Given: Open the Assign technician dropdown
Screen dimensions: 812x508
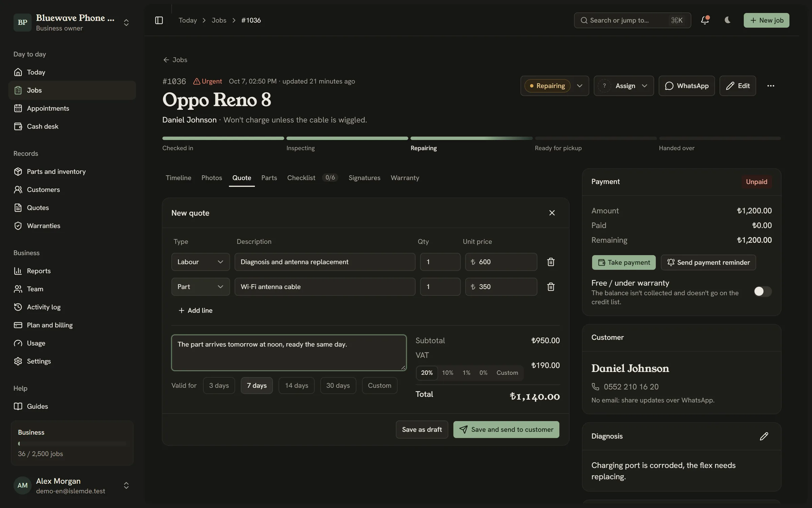Looking at the screenshot, I should [x=624, y=86].
